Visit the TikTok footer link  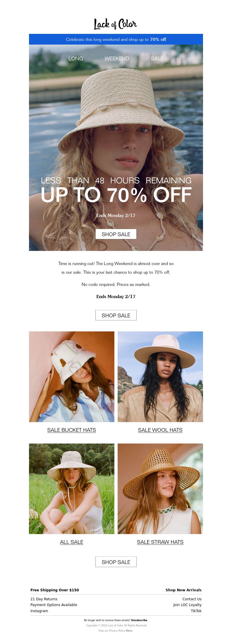196,611
